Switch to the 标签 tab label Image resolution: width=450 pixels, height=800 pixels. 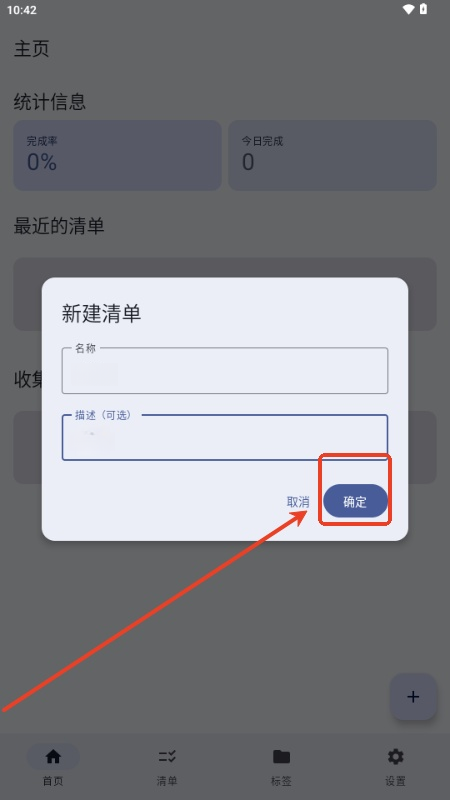coord(281,781)
